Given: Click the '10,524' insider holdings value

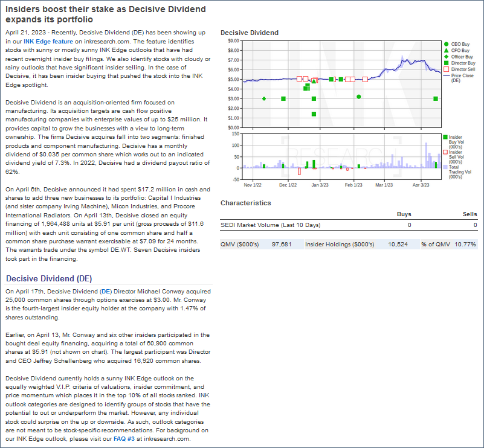Looking at the screenshot, I should (398, 245).
